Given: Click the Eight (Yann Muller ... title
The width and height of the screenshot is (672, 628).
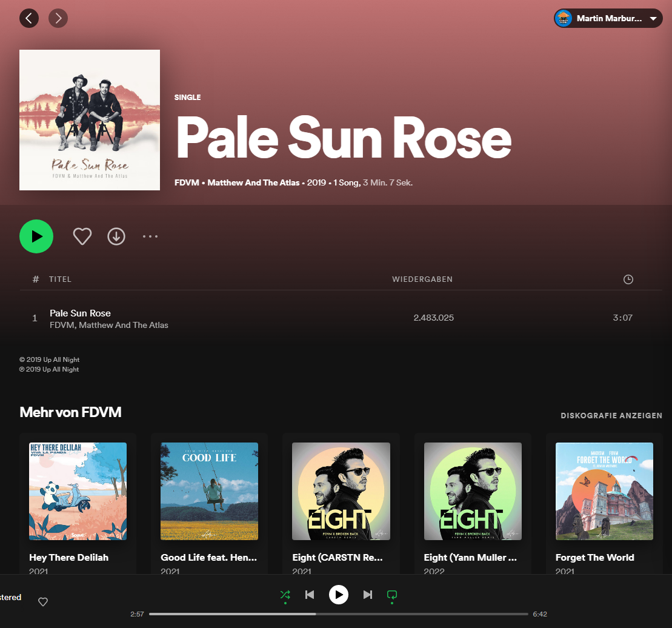Looking at the screenshot, I should (470, 558).
